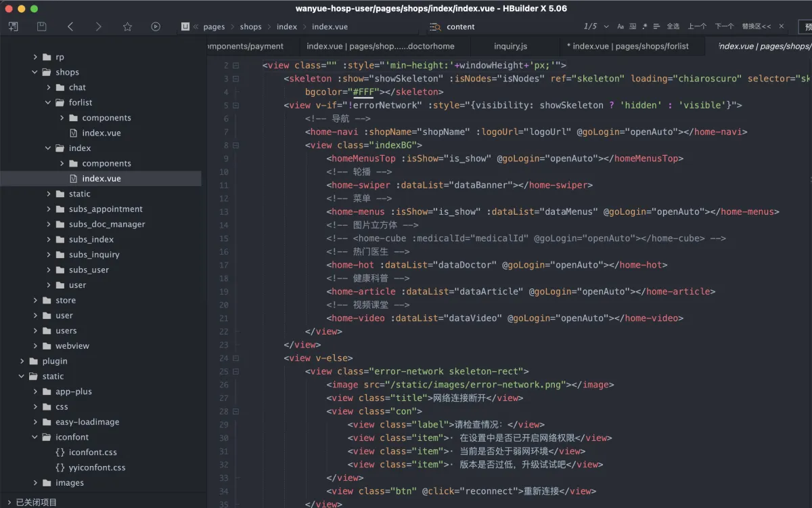Click the 全选 select all button
812x508 pixels.
tap(673, 26)
